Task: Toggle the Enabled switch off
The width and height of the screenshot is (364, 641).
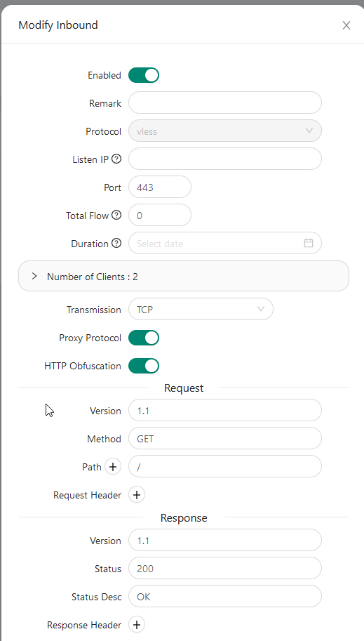Action: coord(144,75)
